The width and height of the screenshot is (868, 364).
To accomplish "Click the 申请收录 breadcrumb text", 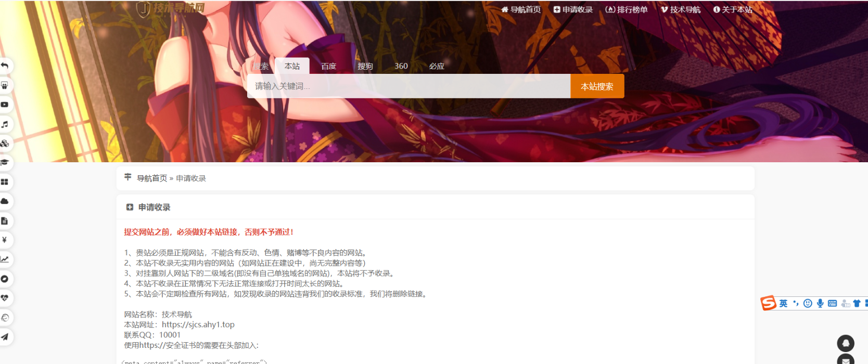I will (x=191, y=178).
